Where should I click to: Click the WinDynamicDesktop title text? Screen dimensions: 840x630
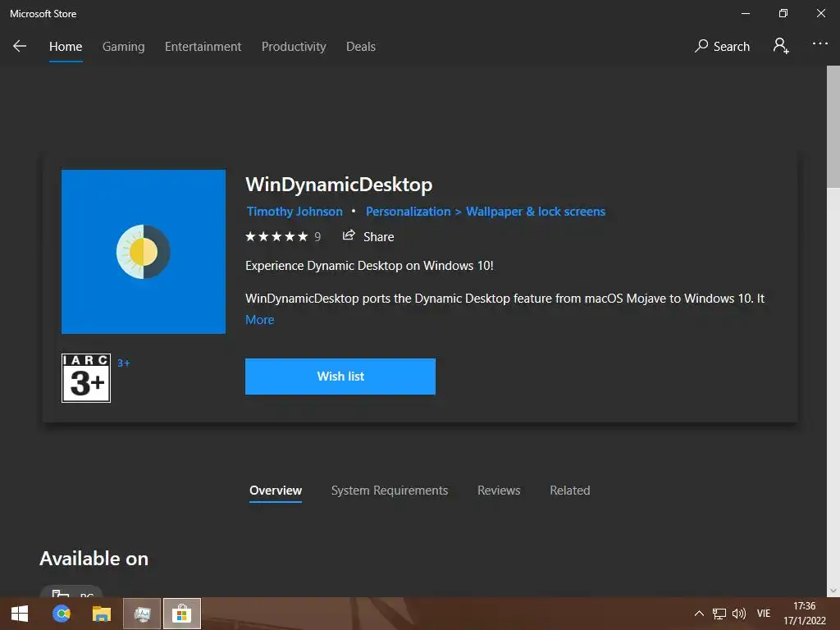[x=339, y=185]
